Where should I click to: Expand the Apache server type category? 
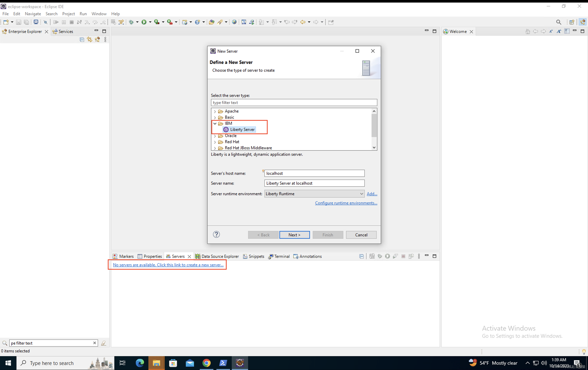(x=215, y=111)
